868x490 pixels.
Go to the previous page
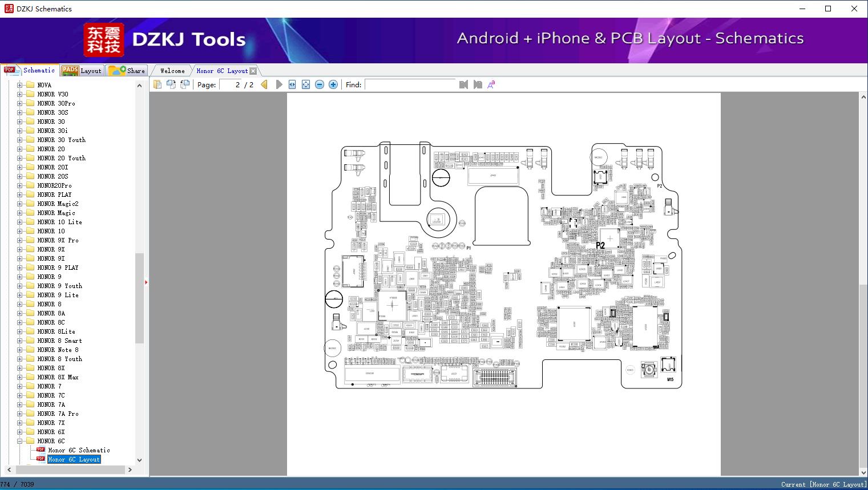point(264,84)
